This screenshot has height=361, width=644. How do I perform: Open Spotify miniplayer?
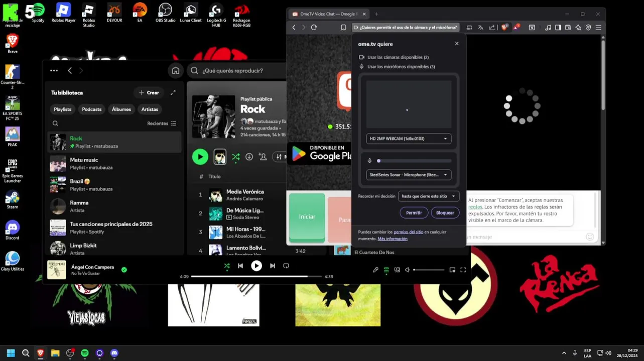coord(452,270)
